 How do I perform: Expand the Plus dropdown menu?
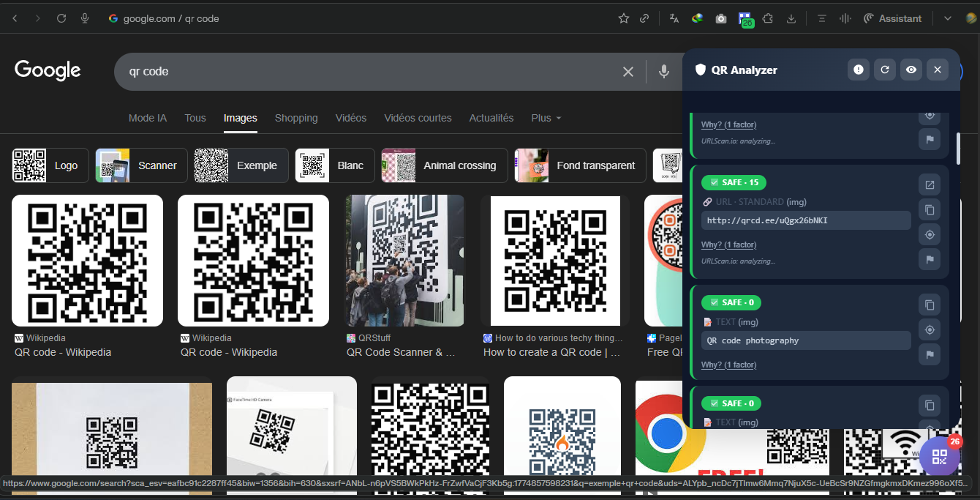(546, 118)
